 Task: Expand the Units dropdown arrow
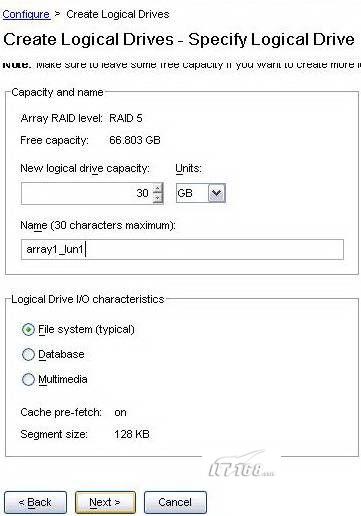click(217, 193)
